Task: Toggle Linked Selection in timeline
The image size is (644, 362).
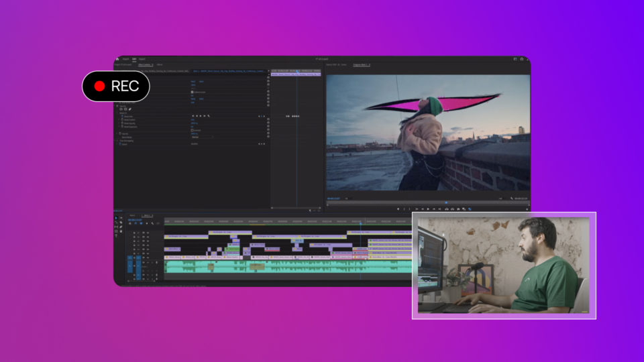Action: point(142,224)
